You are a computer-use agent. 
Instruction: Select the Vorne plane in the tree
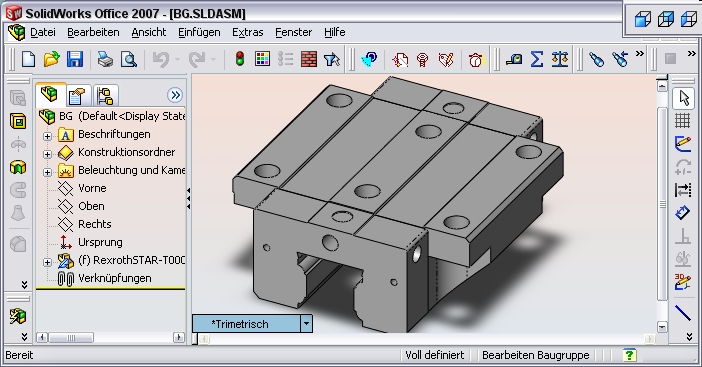click(x=92, y=188)
